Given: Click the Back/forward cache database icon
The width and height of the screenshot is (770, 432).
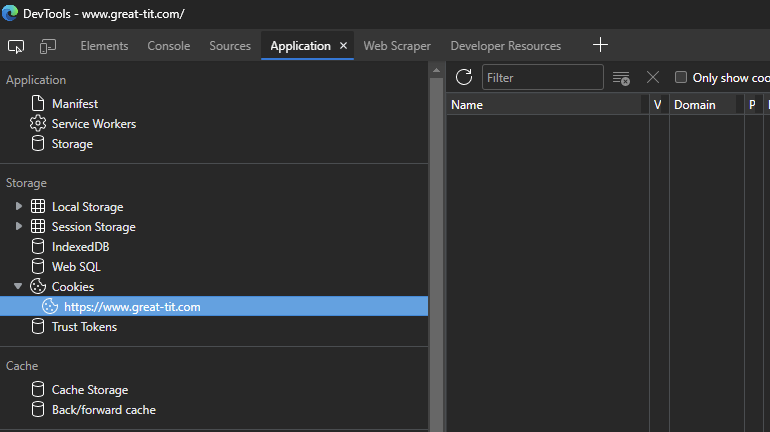Looking at the screenshot, I should tap(38, 409).
